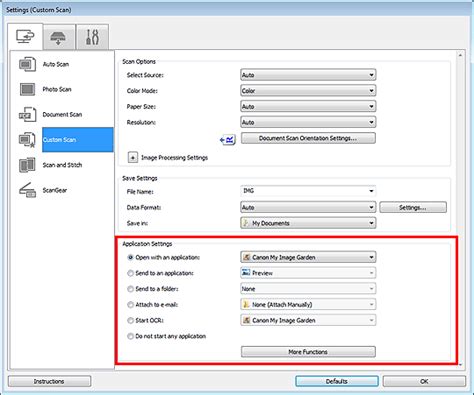This screenshot has width=474, height=395.
Task: Open the Scanning from Operation Panel tab
Action: coord(59,38)
